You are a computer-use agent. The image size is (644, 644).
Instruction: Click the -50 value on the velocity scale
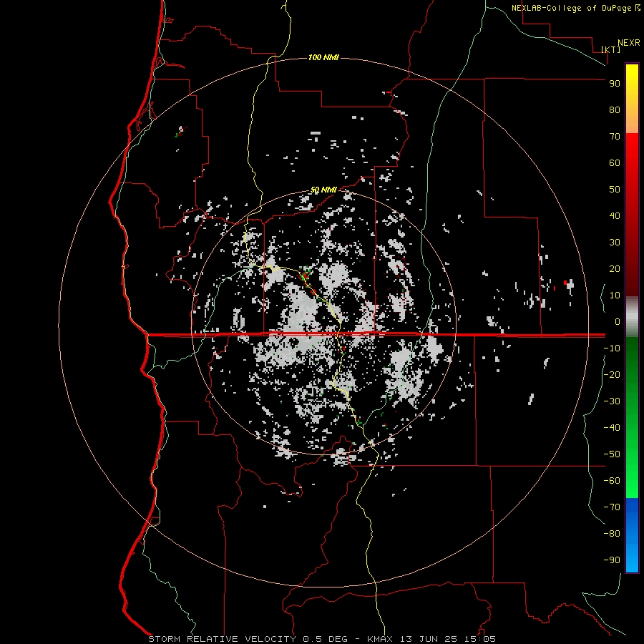coord(612,454)
